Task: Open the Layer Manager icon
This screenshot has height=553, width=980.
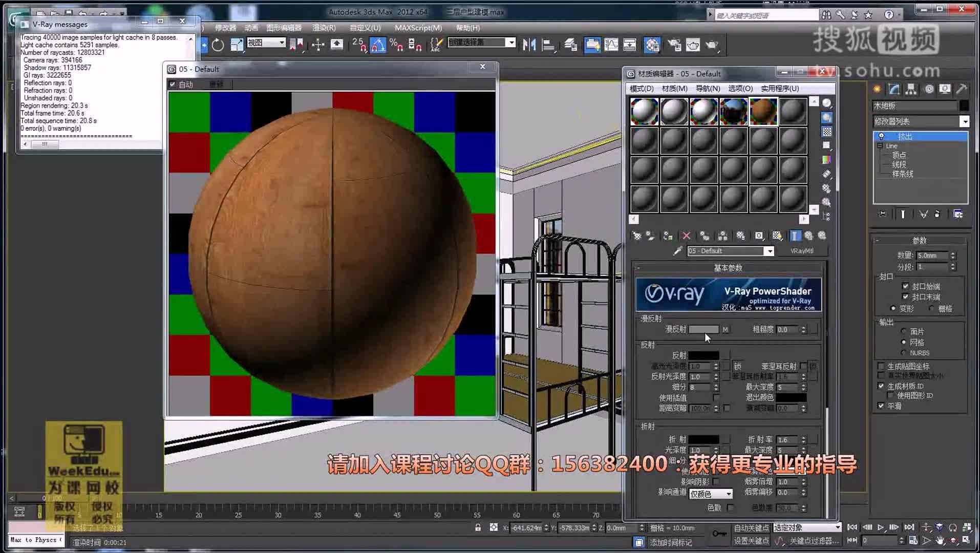Action: 571,45
